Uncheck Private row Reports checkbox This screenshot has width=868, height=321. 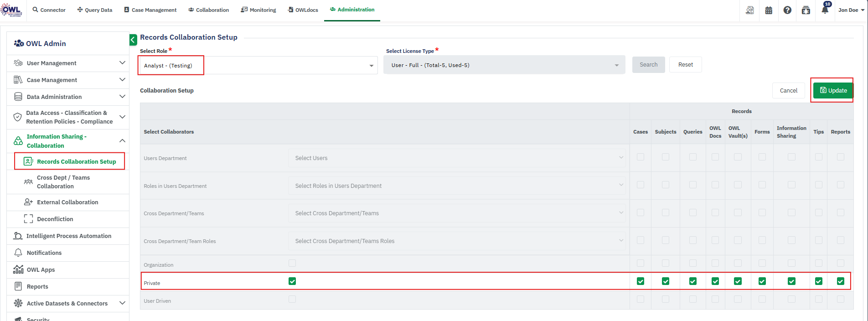tap(840, 281)
